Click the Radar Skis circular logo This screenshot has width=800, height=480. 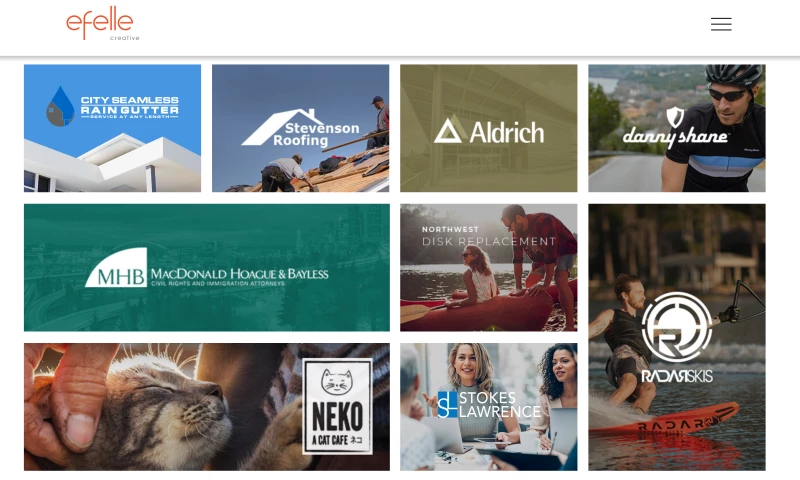[x=677, y=327]
